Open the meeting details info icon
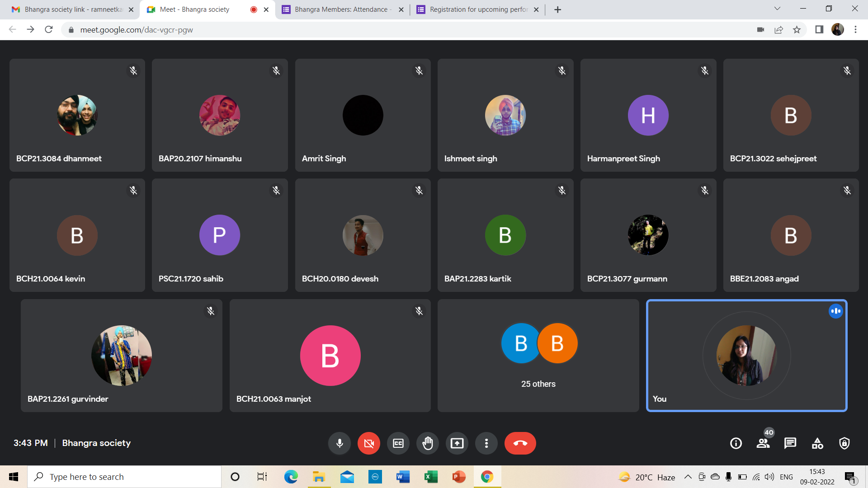868x488 pixels. coord(736,443)
